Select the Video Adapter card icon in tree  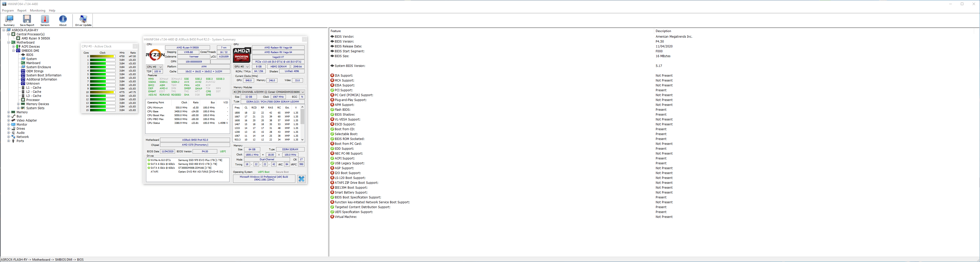pos(13,120)
